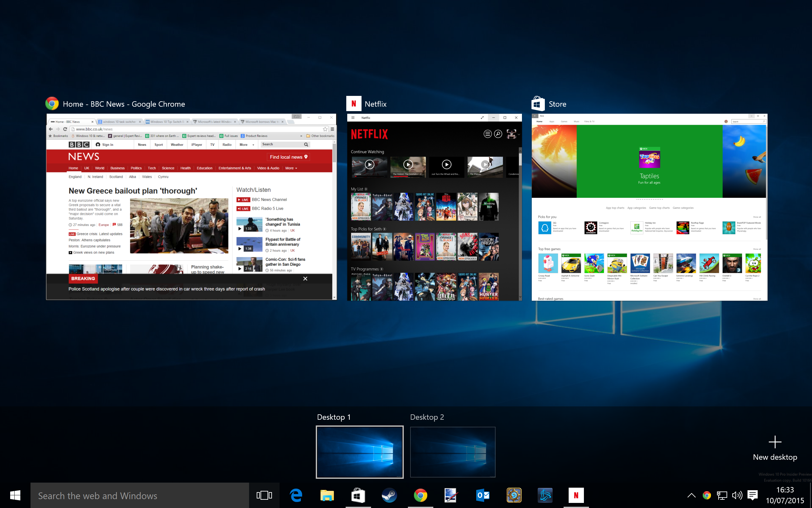
Task: Open Netflix profile avatar dropdown
Action: coord(513,134)
